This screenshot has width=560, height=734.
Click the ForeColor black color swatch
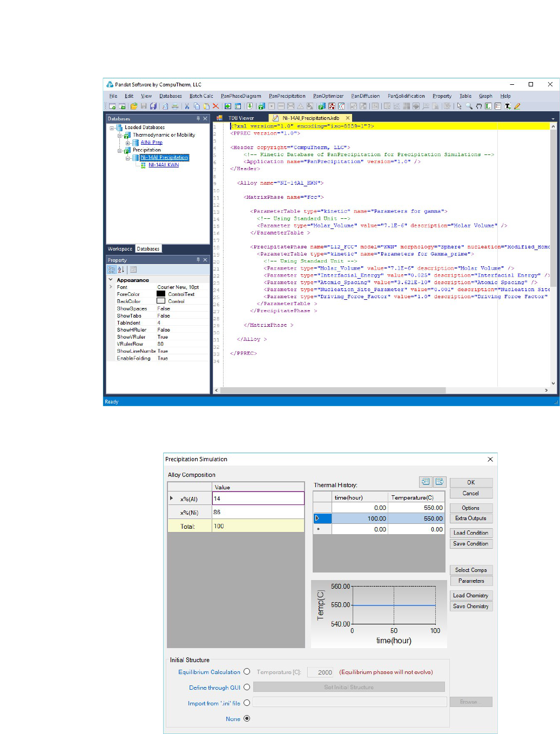click(161, 294)
